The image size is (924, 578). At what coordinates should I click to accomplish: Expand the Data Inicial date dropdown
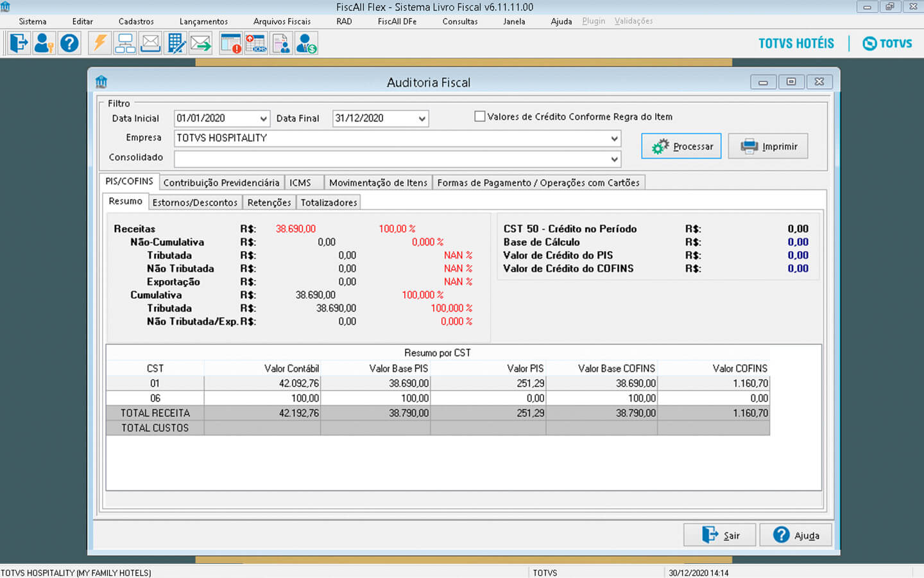coord(263,119)
